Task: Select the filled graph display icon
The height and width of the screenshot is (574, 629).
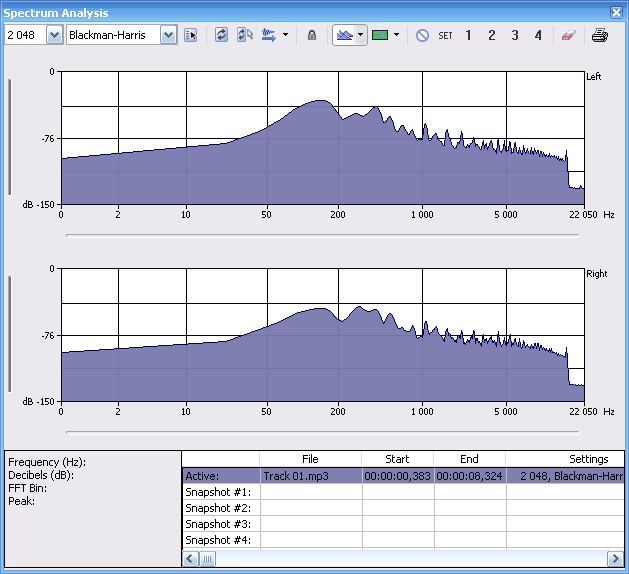Action: pos(345,35)
